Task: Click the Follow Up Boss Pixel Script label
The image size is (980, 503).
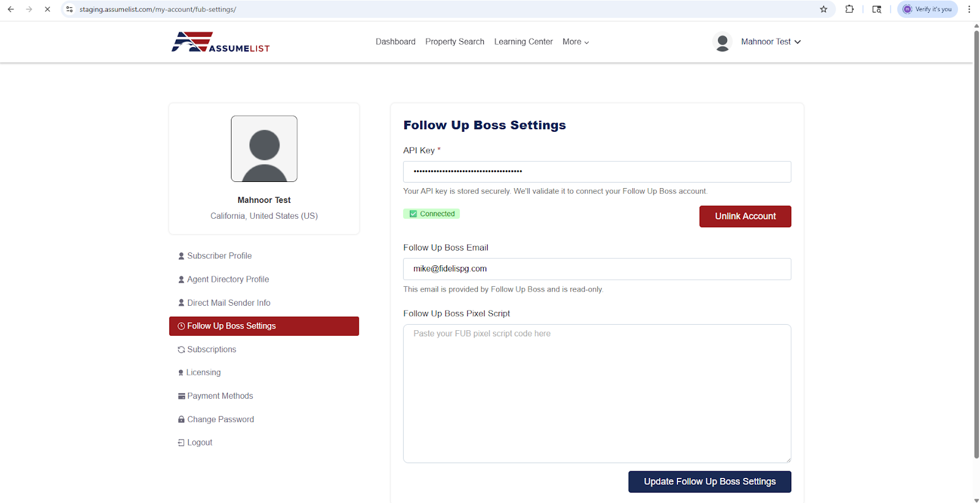Action: (x=456, y=313)
